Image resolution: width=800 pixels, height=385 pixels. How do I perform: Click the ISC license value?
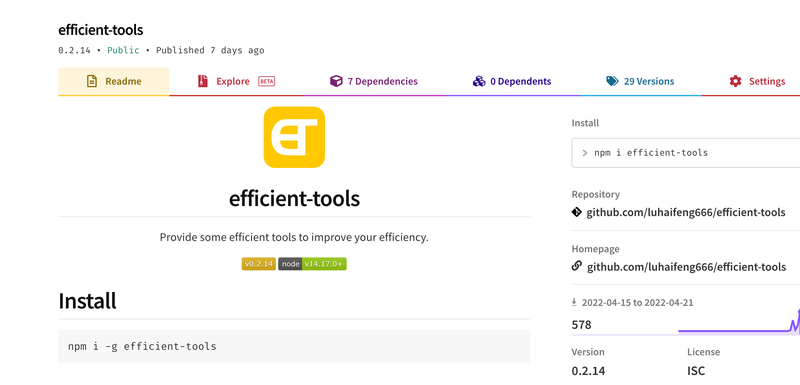coord(696,371)
